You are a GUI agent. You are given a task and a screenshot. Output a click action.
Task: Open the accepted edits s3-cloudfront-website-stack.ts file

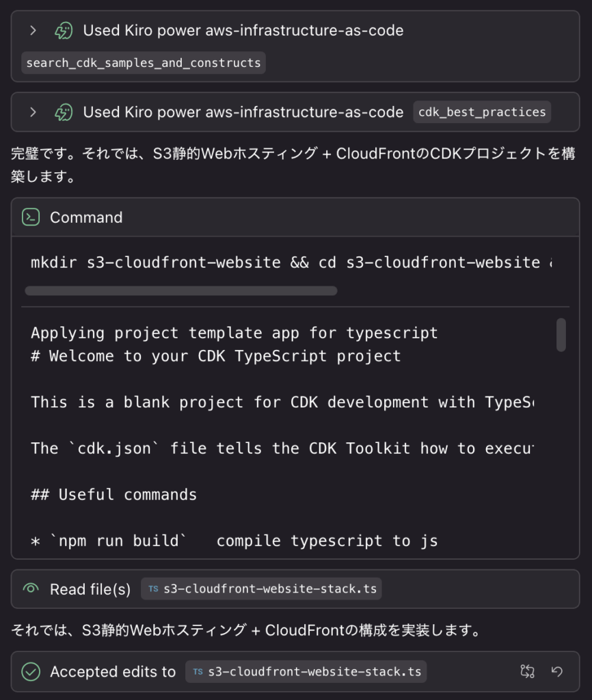pos(314,672)
